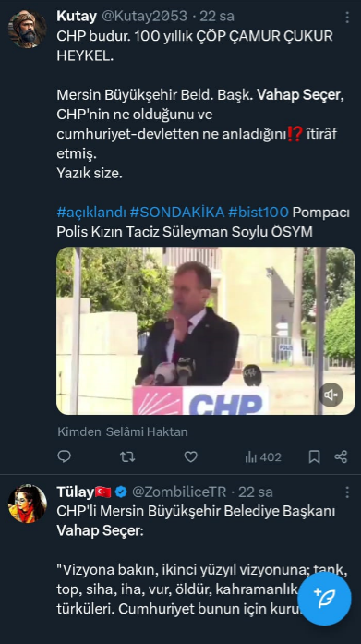Viewport: 361px width, 644px height.
Task: Bookmark Kutay's tweet
Action: point(314,456)
